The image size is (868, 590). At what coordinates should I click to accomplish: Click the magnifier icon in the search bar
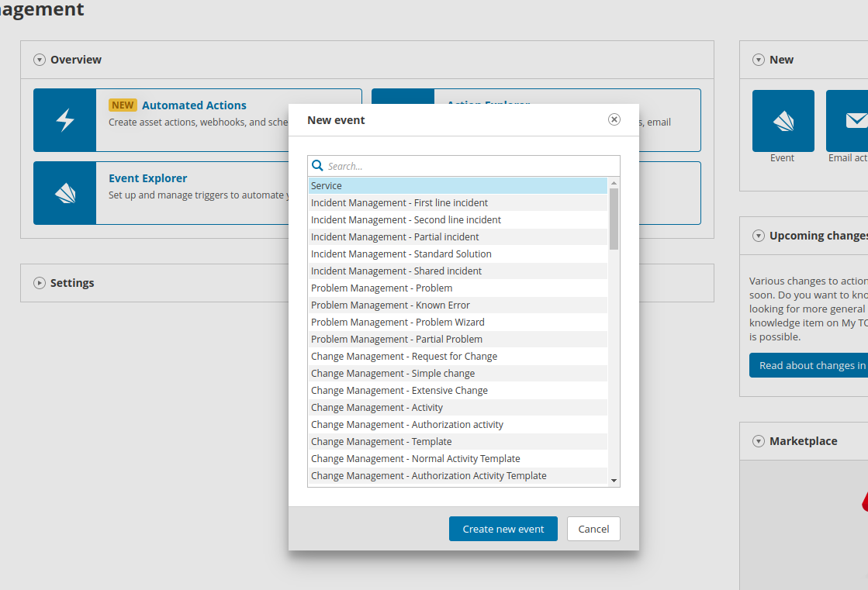click(317, 165)
